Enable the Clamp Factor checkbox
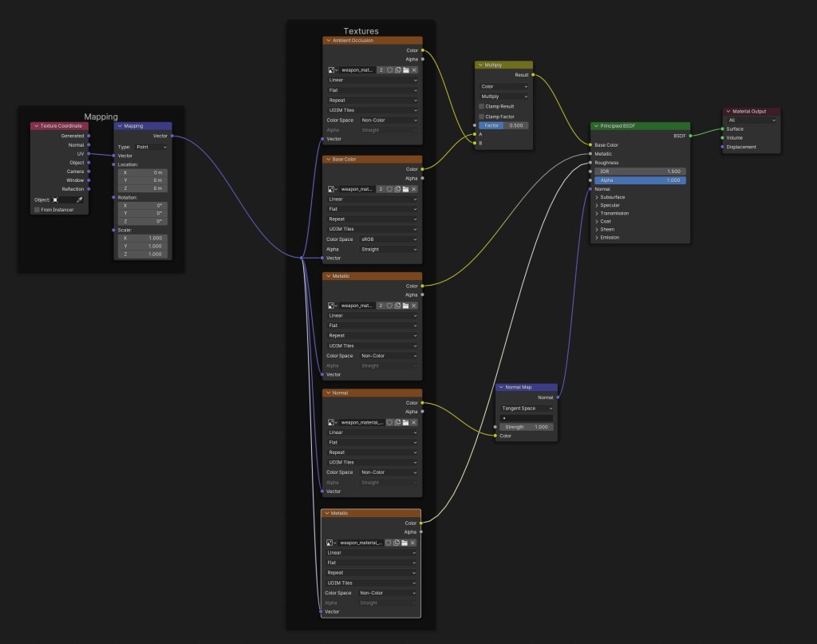Image resolution: width=817 pixels, height=644 pixels. click(x=481, y=117)
